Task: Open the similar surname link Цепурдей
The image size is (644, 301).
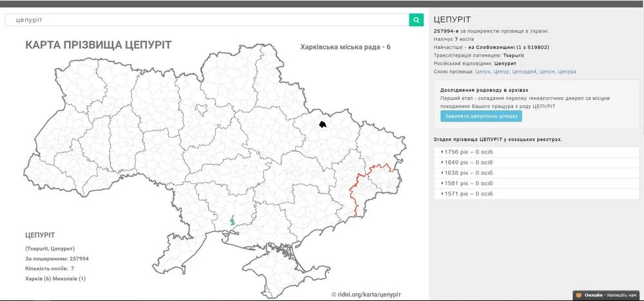Action: click(x=524, y=71)
